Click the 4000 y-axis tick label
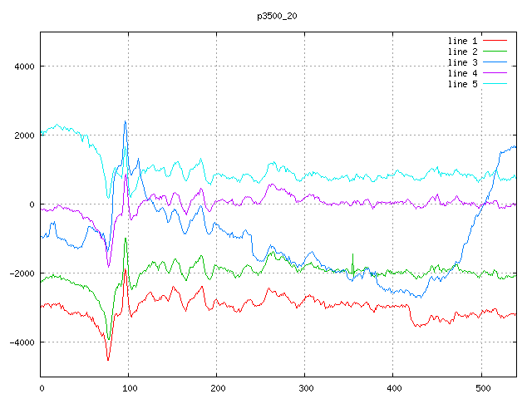The image size is (532, 399). [x=24, y=66]
